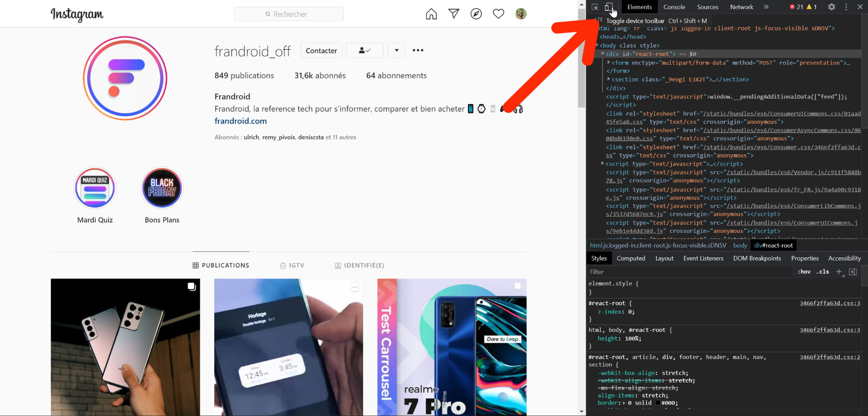Expand the border shorthand property triangle

coord(624,403)
